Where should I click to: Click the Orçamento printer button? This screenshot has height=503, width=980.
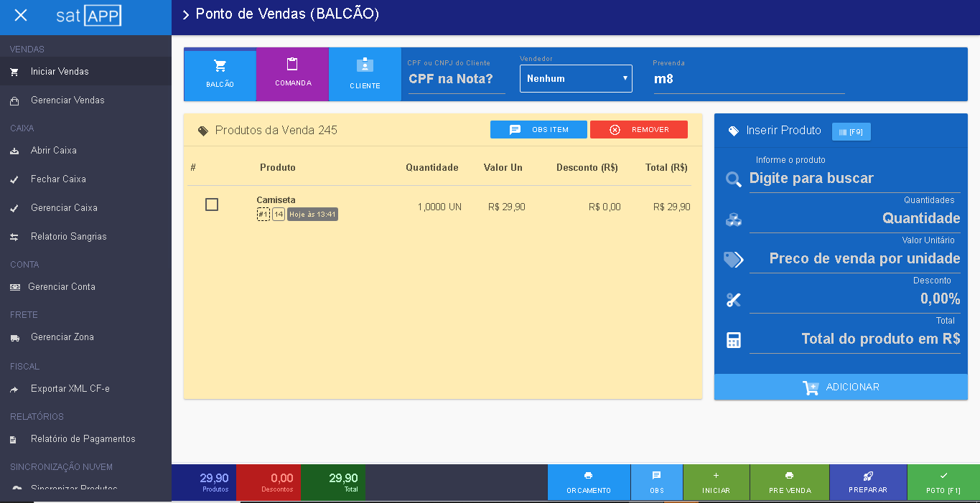coord(589,482)
